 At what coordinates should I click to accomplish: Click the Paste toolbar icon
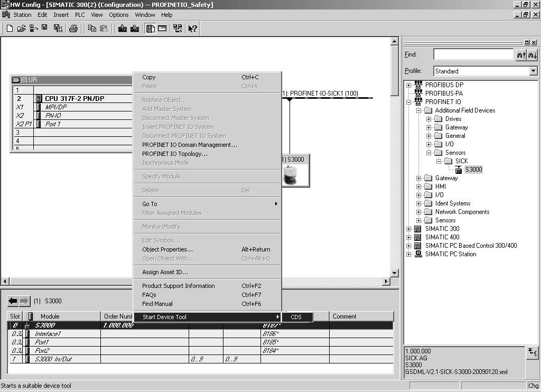pos(104,29)
